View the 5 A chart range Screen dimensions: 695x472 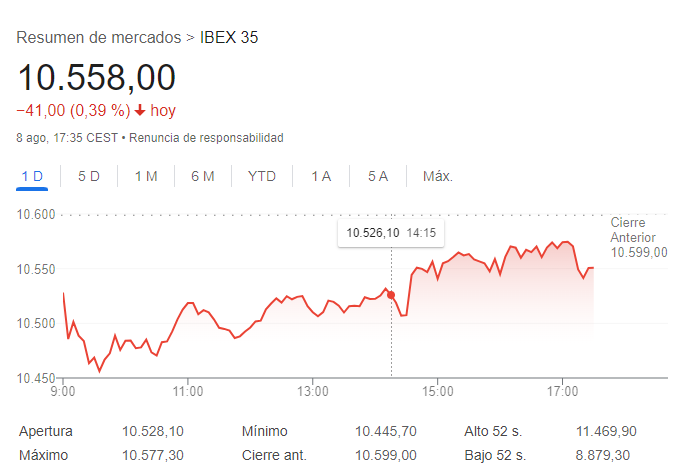pyautogui.click(x=378, y=177)
